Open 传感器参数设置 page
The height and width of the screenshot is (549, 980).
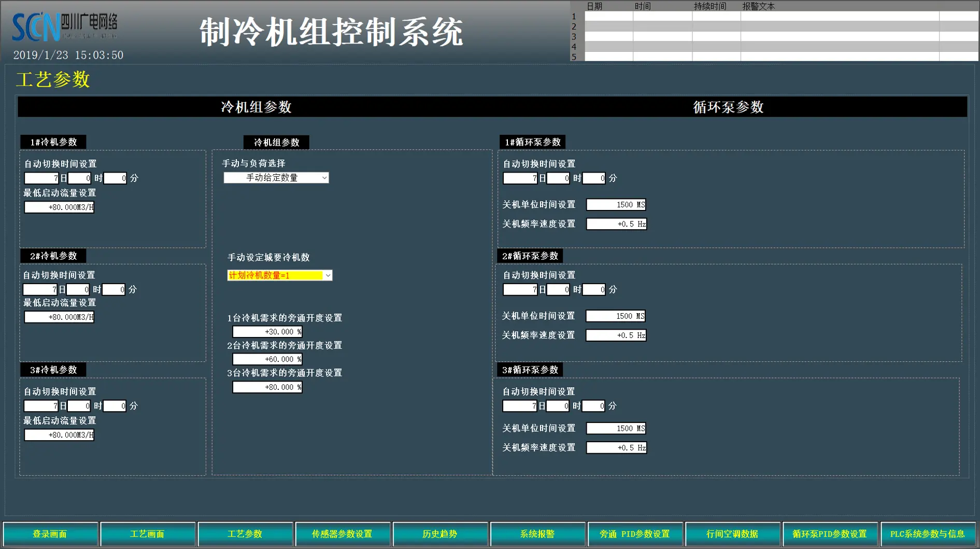click(343, 534)
